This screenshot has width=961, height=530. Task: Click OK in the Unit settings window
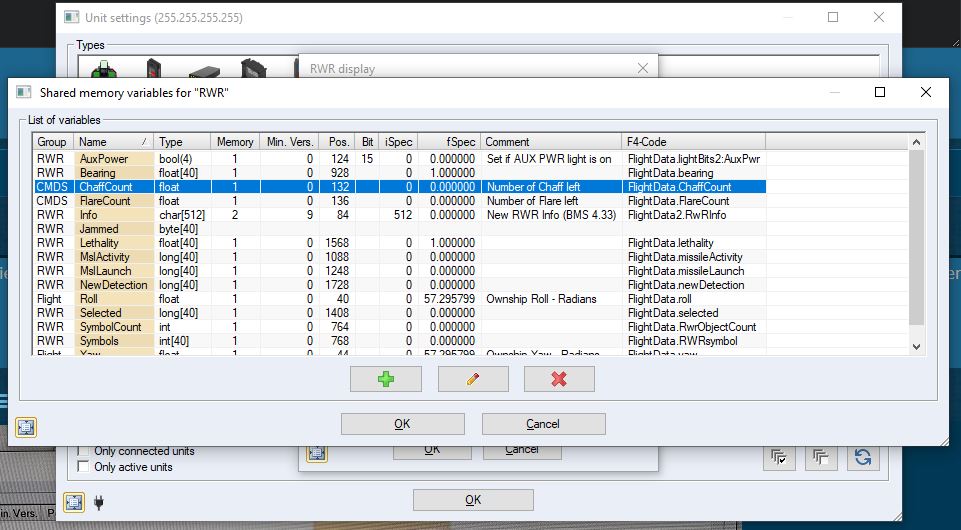473,500
